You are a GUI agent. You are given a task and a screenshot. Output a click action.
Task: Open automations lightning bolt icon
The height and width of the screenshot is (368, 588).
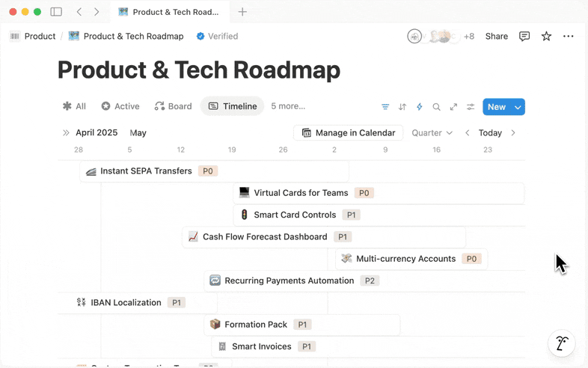point(419,107)
